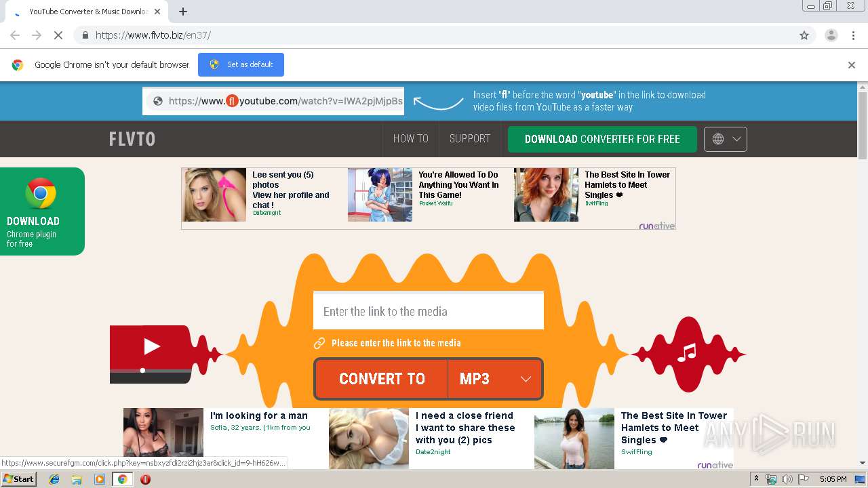
Task: Click the chain link icon below input
Action: [x=319, y=343]
